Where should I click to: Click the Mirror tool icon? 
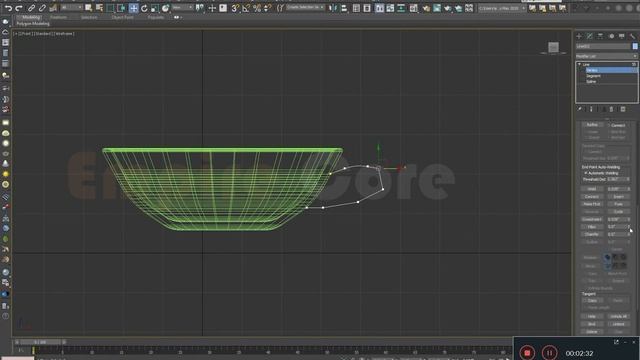[x=333, y=8]
